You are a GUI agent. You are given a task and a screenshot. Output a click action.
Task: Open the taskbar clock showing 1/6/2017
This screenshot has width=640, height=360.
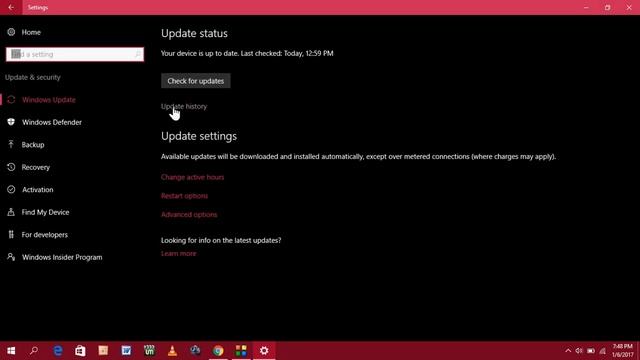coord(622,351)
